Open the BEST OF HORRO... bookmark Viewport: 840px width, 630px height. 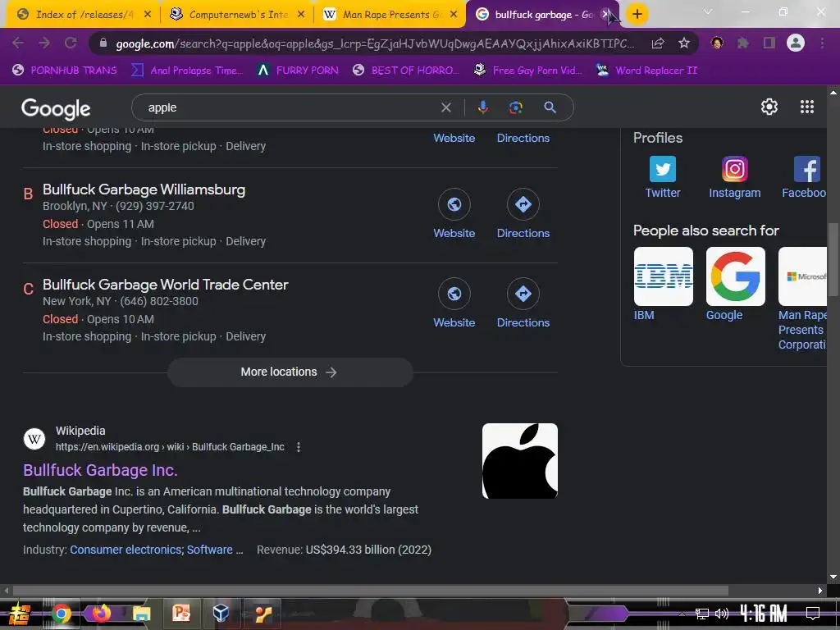(407, 71)
